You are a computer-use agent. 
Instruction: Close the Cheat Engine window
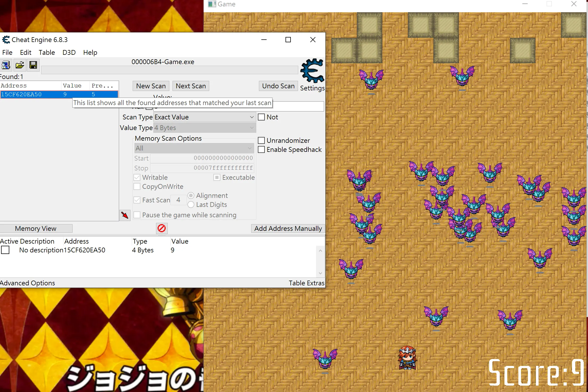[x=313, y=40]
